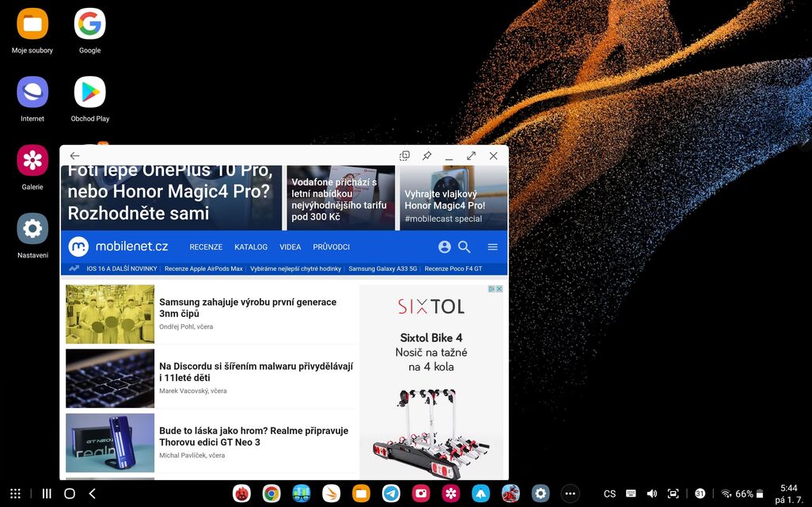
Task: Select RECENZE in the mobilenet.cz navigation
Action: (206, 246)
